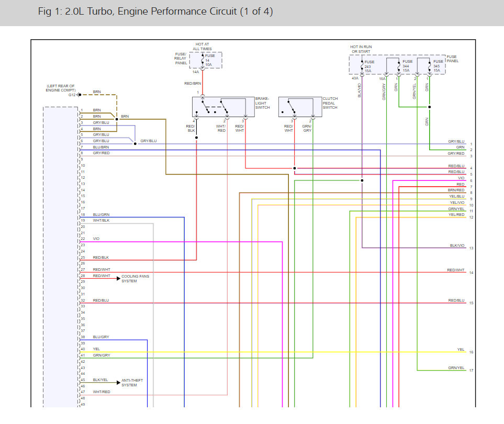Image resolution: width=504 pixels, height=424 pixels.
Task: Click the Anti-Theft System arrow
Action: pyautogui.click(x=118, y=383)
